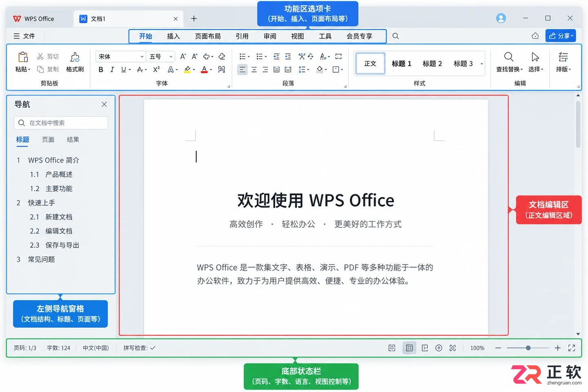Justify the paragraph text
The image size is (588, 392).
click(276, 69)
